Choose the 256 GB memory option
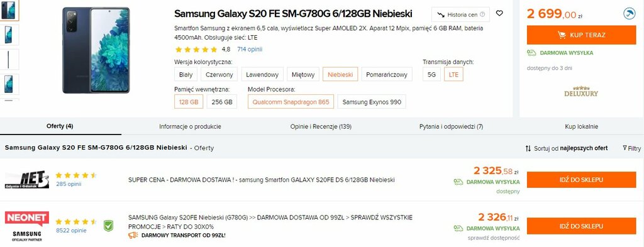Viewport: 644px width, 247px height. 222,102
